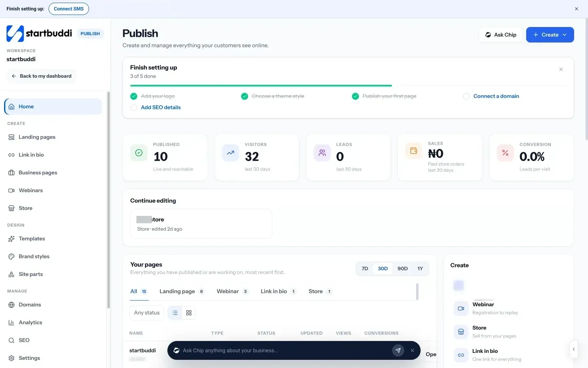Select the 30D time range
The image size is (588, 368).
click(383, 269)
